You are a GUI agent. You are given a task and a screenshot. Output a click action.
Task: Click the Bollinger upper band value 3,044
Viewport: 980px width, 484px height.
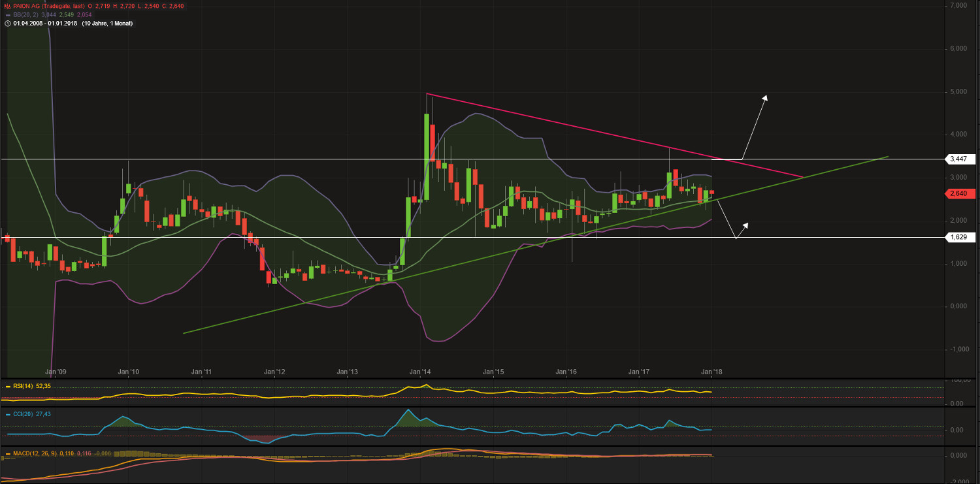[50, 14]
